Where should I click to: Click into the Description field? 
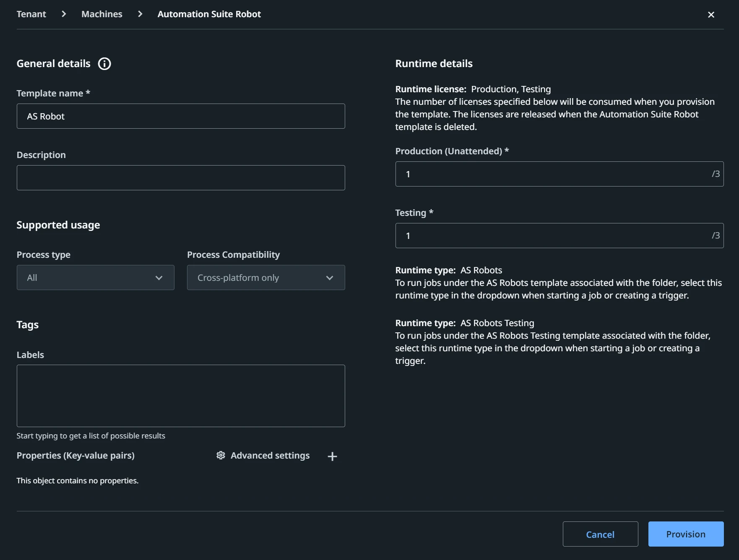click(x=181, y=178)
